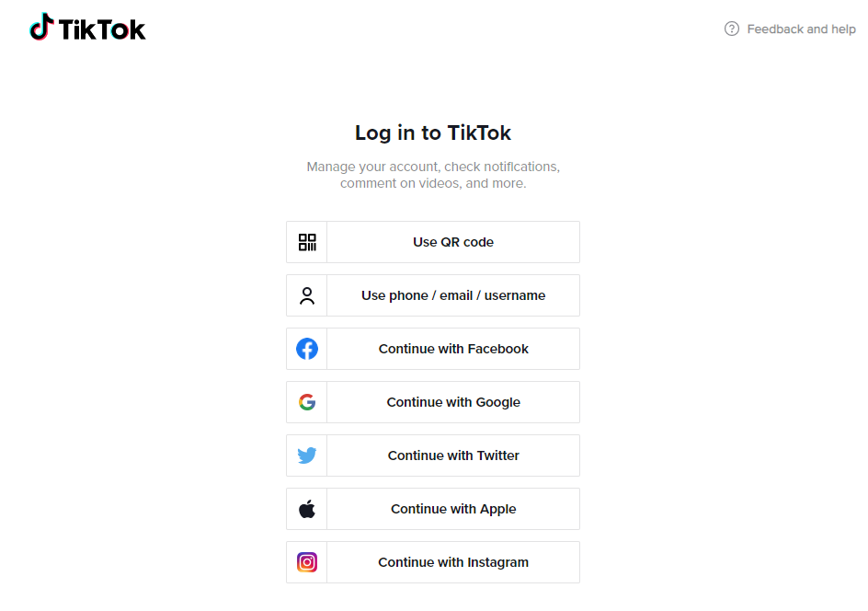Open the Feedback and help link text

[801, 29]
